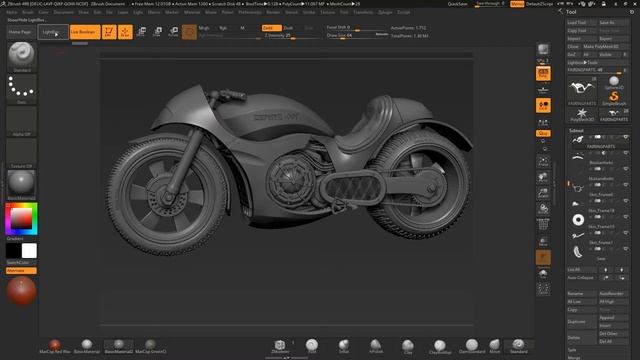
Task: Toggle the Mrgb button
Action: tap(204, 28)
